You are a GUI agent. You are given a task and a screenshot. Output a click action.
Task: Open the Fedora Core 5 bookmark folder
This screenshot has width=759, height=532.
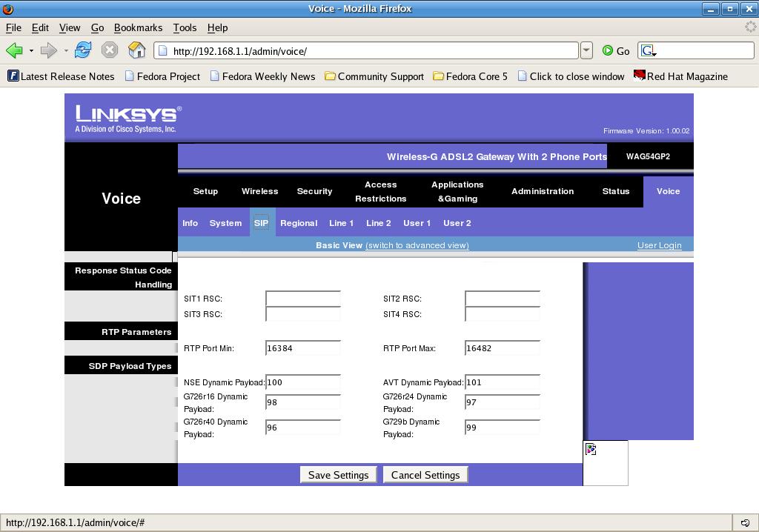coord(470,76)
